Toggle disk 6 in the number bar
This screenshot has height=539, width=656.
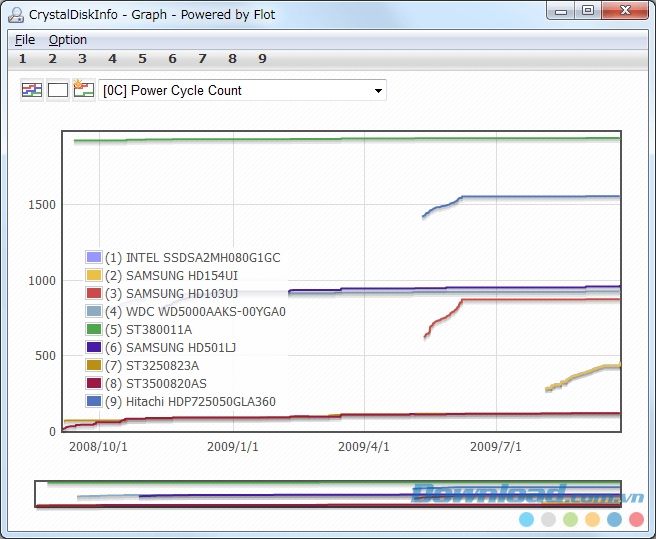click(x=172, y=59)
